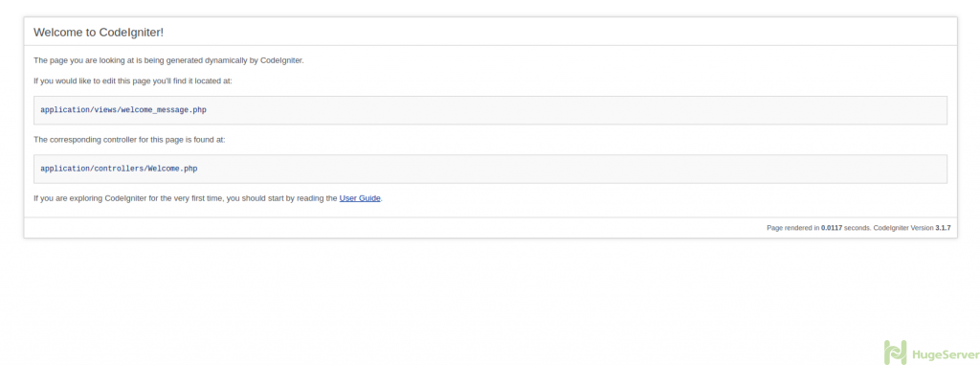Image resolution: width=980 pixels, height=365 pixels.
Task: Click the word seconds in footer
Action: (x=857, y=228)
